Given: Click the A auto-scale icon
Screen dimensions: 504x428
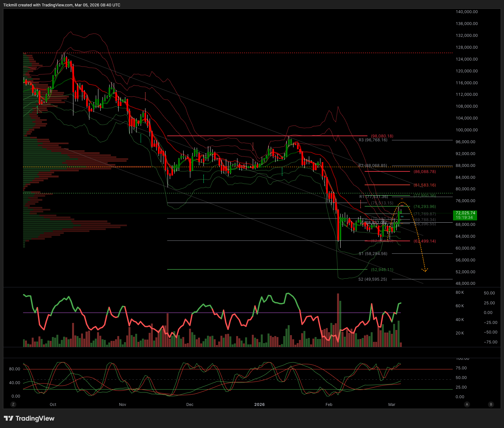Looking at the screenshot, I should click(x=467, y=404).
